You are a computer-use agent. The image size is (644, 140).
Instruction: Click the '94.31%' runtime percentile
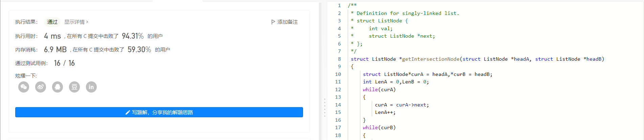coord(133,36)
